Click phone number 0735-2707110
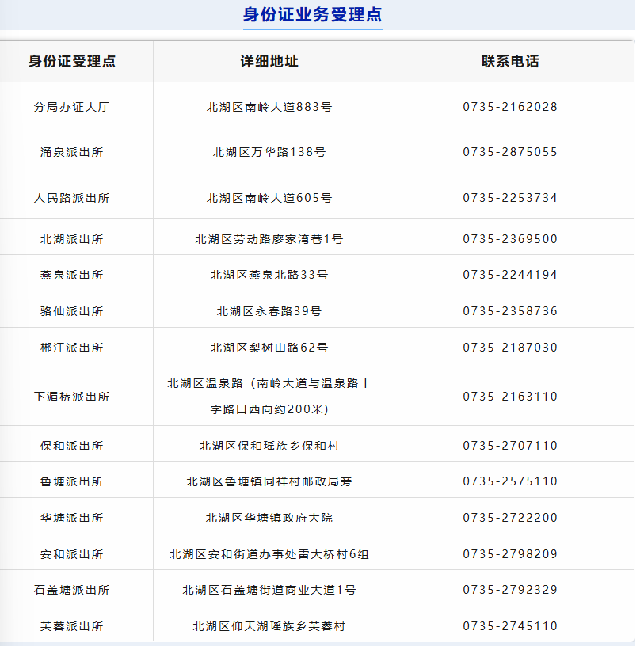644x646 pixels. pyautogui.click(x=509, y=444)
